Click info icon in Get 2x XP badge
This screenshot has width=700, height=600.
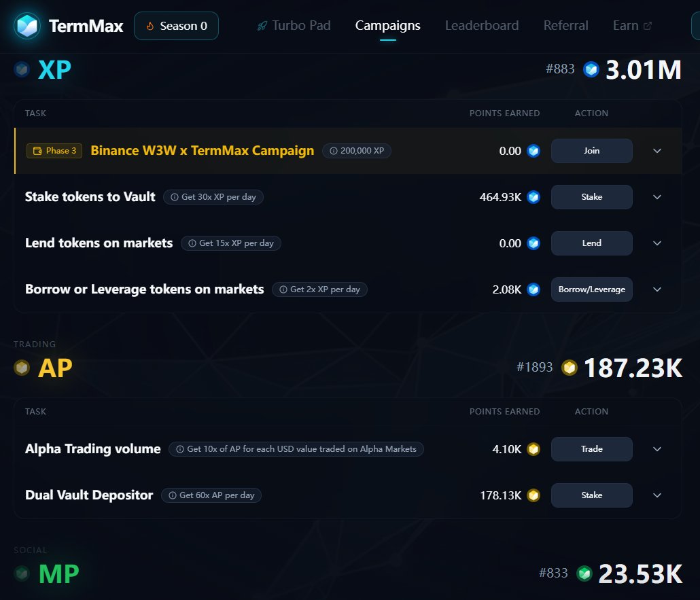tap(283, 289)
